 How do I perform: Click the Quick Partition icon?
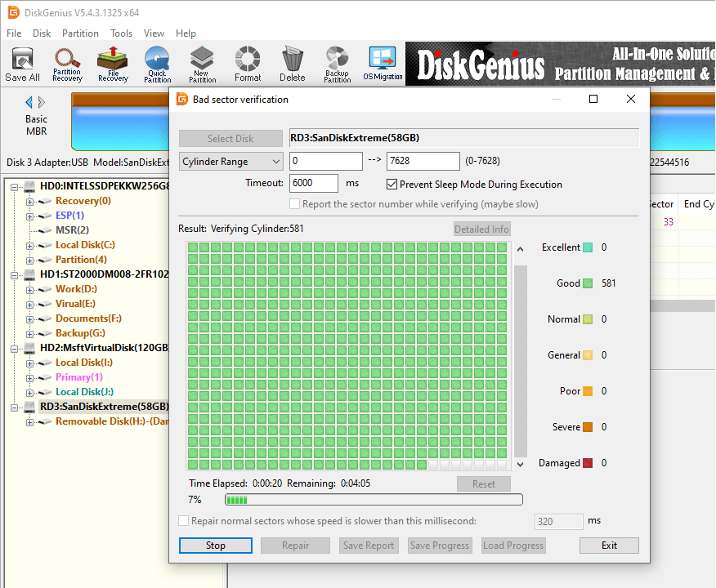click(157, 64)
